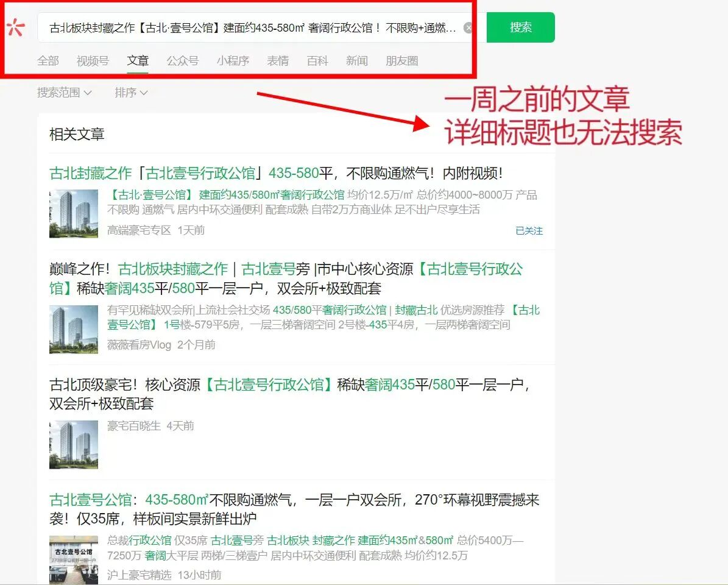Click snippet text 总裁行政公馆 仅35席

point(157,541)
